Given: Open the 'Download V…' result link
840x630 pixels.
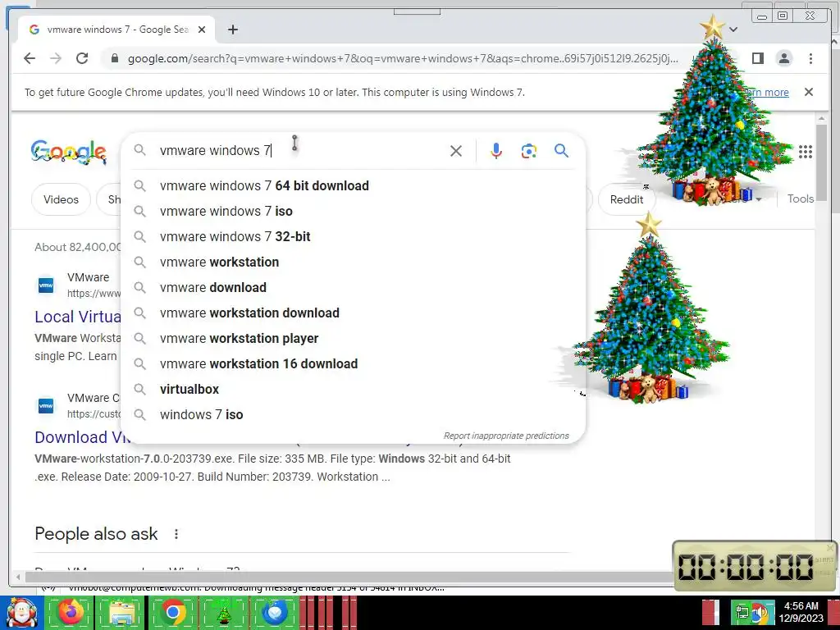Looking at the screenshot, I should 83,437.
